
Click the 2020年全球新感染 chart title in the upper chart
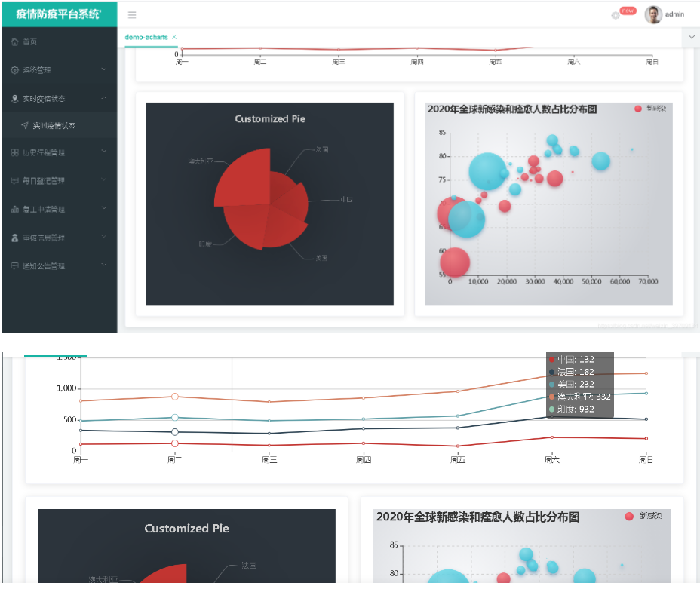(512, 109)
